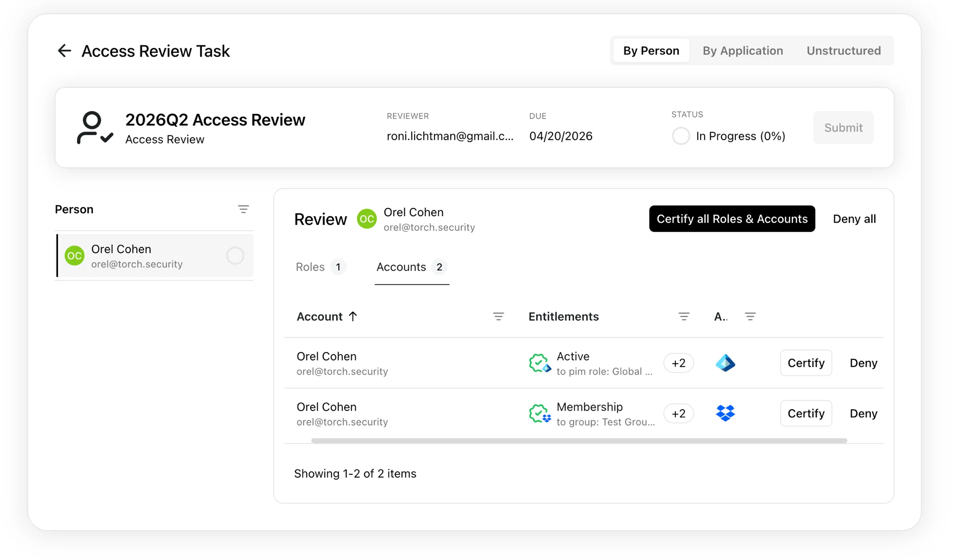
Task: Click the Orel Cohen account in Active row
Action: pos(342,363)
